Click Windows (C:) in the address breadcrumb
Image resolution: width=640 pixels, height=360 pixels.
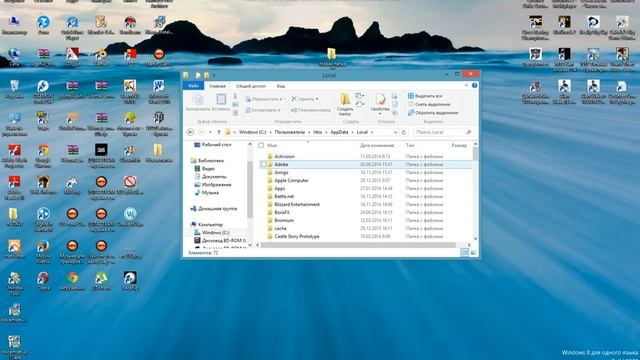pos(252,132)
